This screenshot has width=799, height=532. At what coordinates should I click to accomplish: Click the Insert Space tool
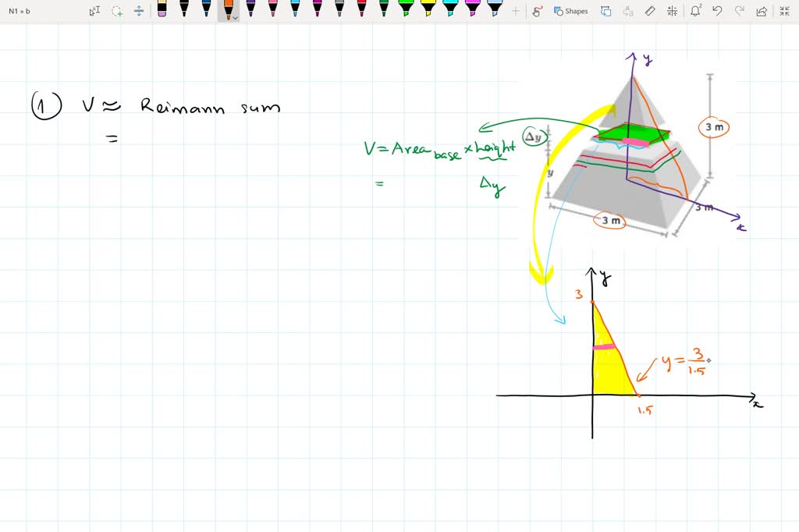point(138,12)
